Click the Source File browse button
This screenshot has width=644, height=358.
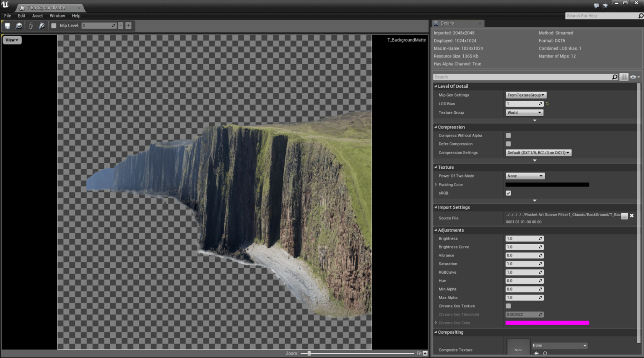624,216
